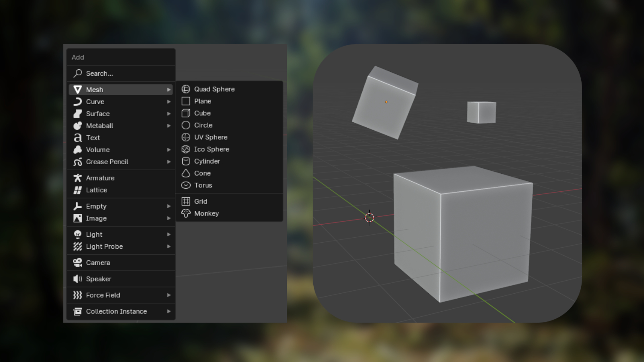Expand the Metaball submenu arrow
The width and height of the screenshot is (644, 362).
(169, 126)
